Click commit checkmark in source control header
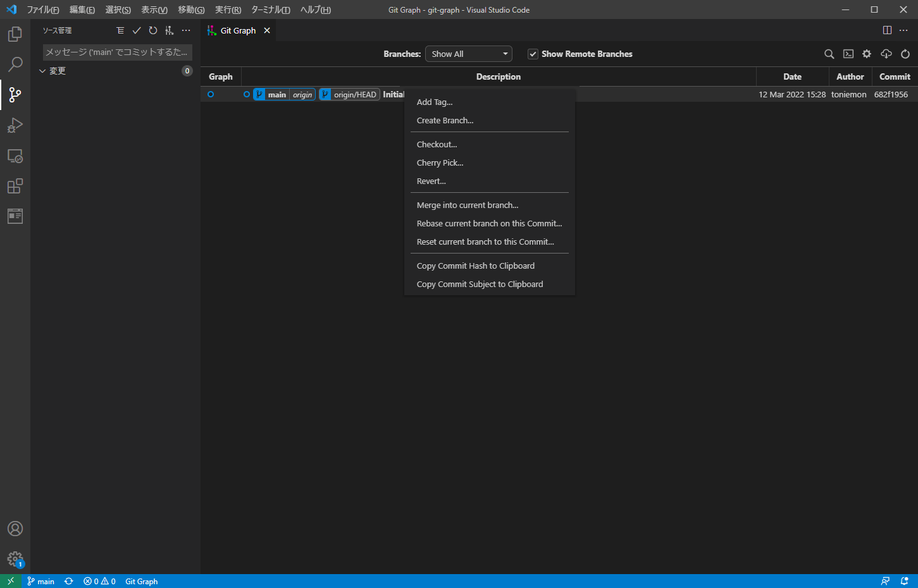This screenshot has height=588, width=918. point(137,30)
